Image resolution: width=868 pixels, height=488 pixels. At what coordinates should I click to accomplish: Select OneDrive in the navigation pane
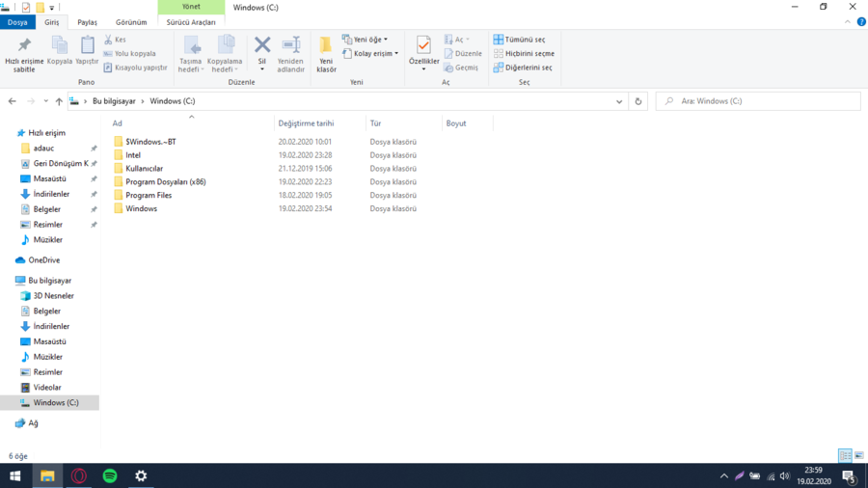click(x=43, y=260)
